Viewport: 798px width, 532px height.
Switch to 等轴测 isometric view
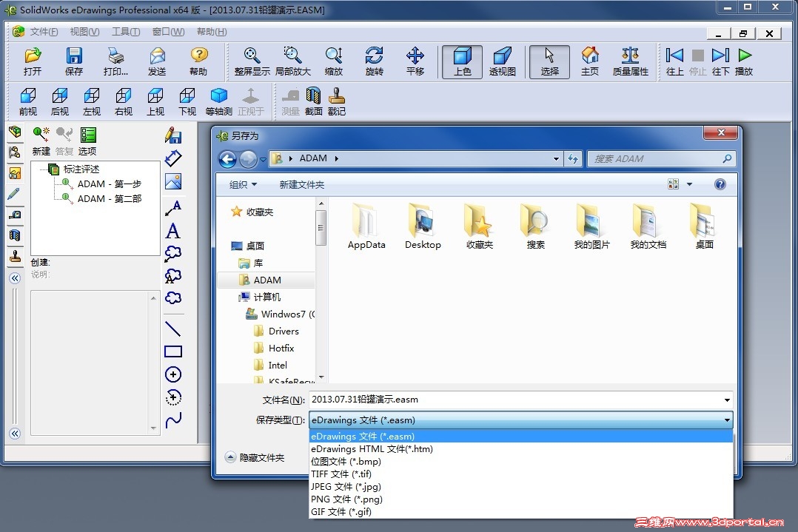[219, 101]
